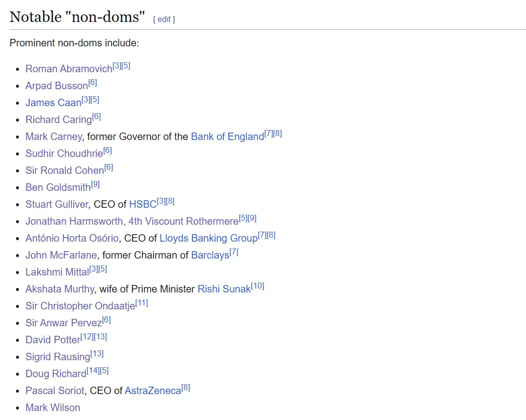Follow the HSBC link

(143, 204)
